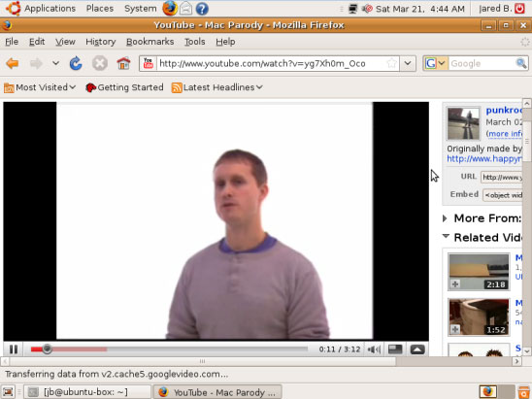Go back with the orange arrow button
532x399 pixels.
coord(13,63)
